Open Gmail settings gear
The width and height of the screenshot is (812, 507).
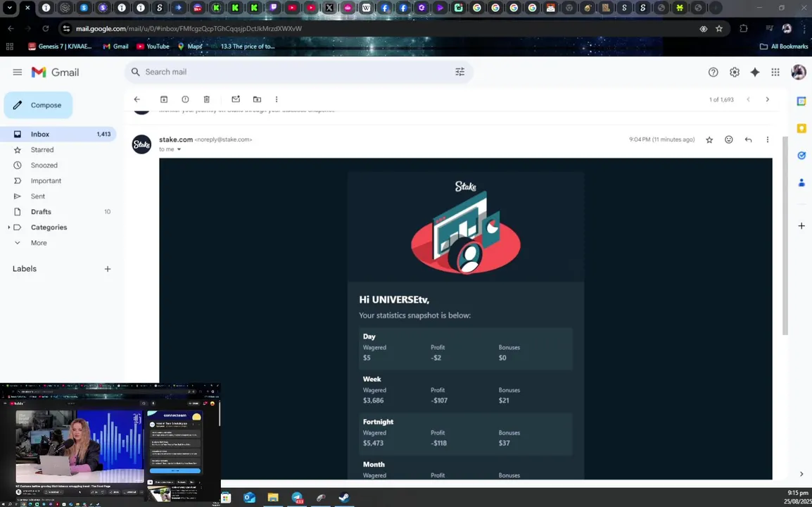click(735, 73)
